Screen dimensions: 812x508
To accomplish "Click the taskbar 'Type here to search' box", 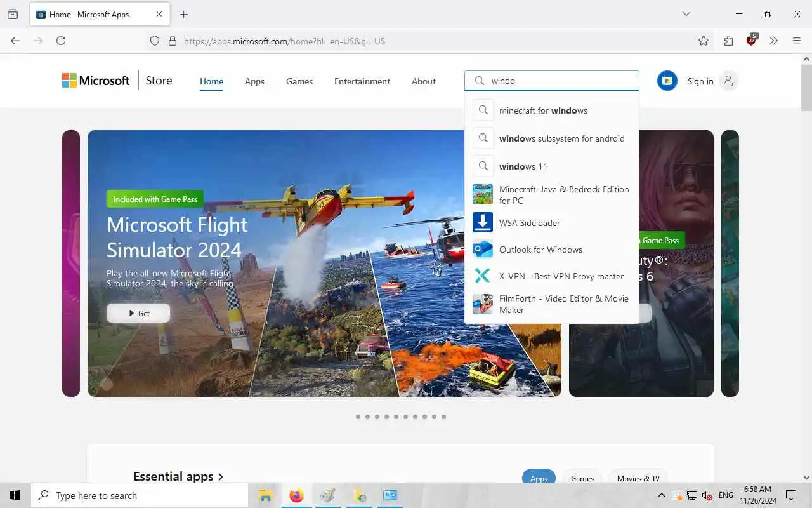I will coord(140,495).
